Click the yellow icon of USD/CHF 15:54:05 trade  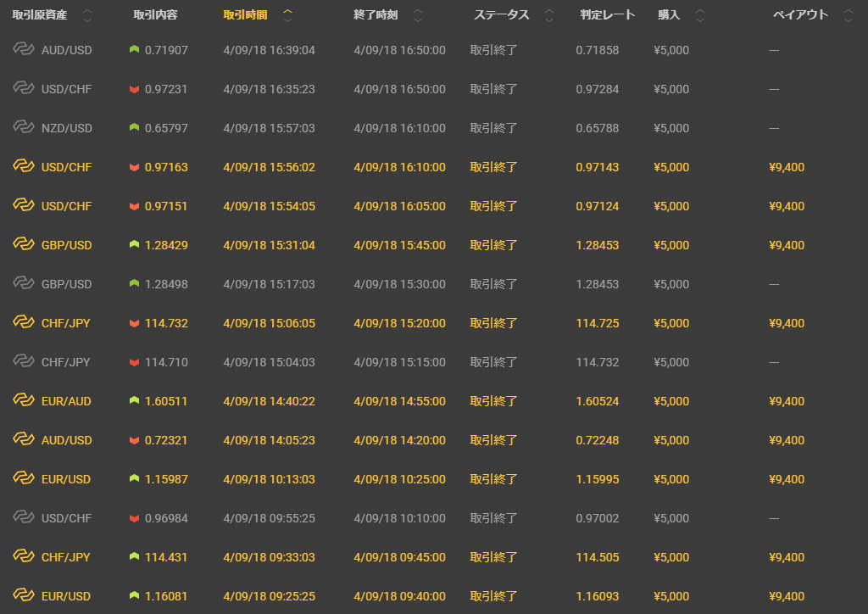[24, 205]
